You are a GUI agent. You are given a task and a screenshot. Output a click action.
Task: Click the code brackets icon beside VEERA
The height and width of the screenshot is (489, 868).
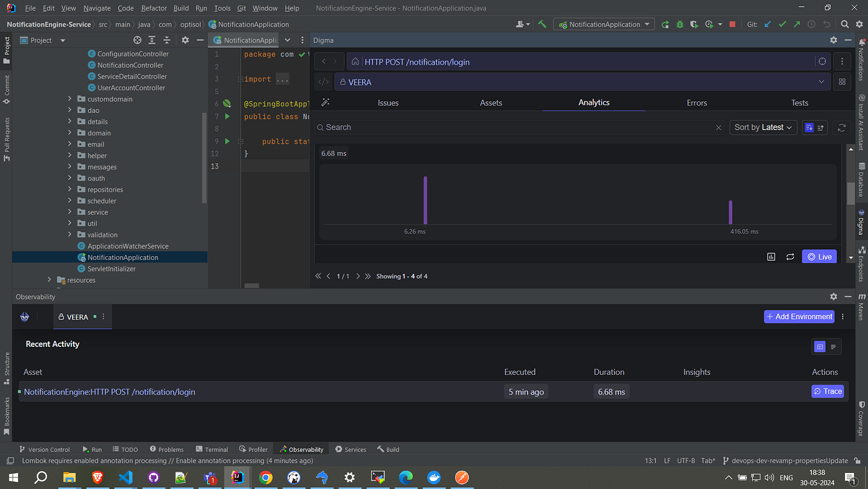click(x=323, y=82)
